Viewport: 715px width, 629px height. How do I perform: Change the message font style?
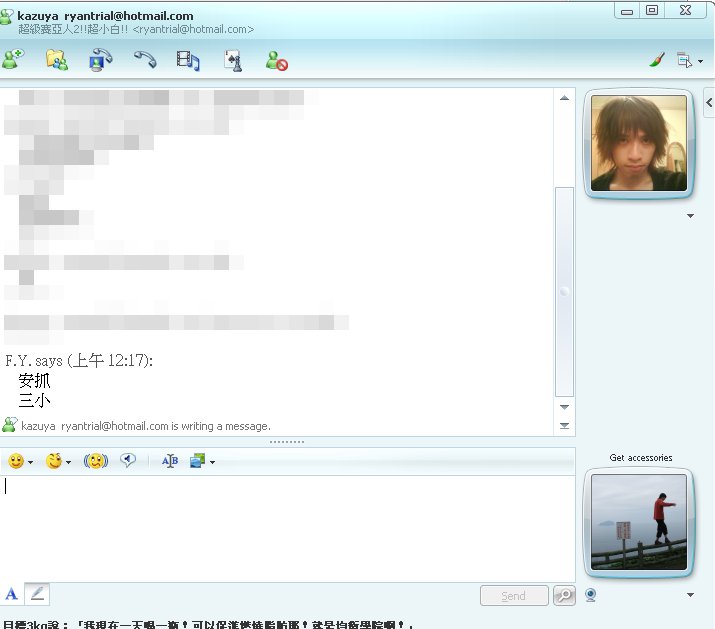tap(170, 461)
